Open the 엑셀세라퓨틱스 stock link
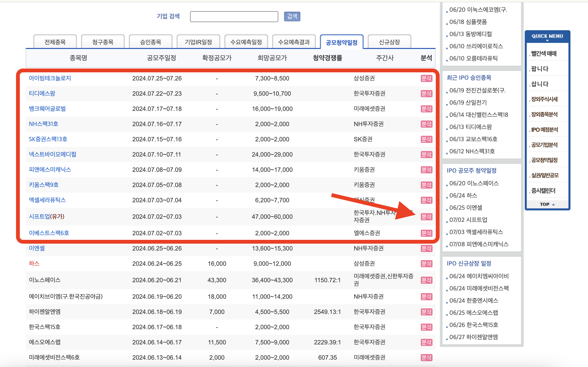Image resolution: width=588 pixels, height=367 pixels. pyautogui.click(x=47, y=200)
